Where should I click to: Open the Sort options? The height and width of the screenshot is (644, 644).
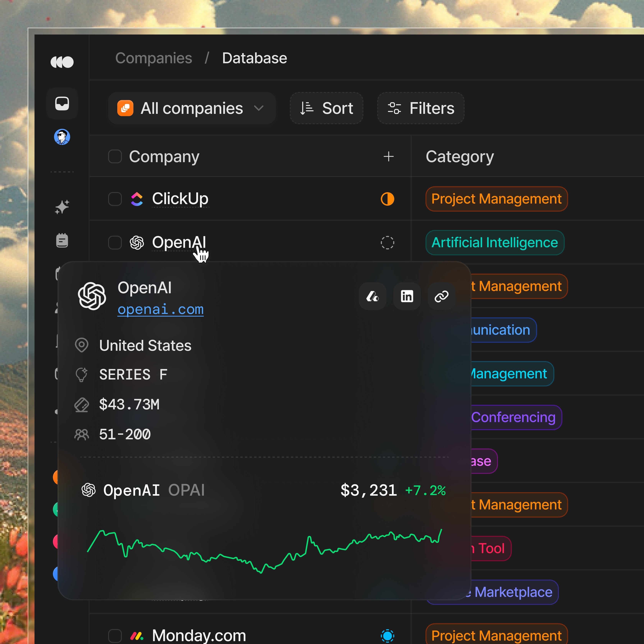[x=326, y=108]
